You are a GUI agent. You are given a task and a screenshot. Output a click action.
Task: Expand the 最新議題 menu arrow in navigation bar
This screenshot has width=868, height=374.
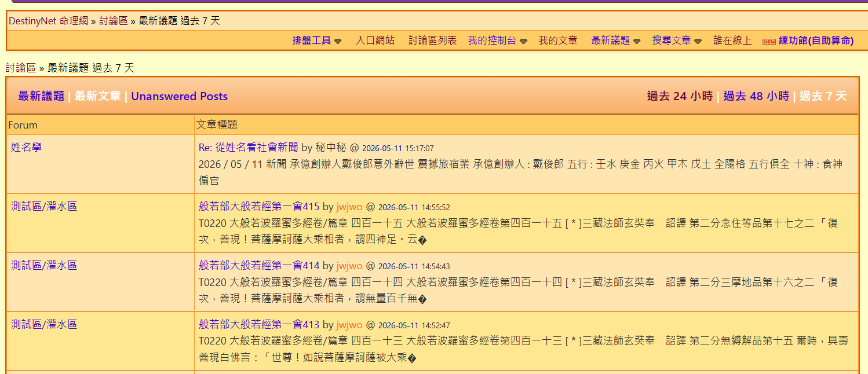coord(637,41)
